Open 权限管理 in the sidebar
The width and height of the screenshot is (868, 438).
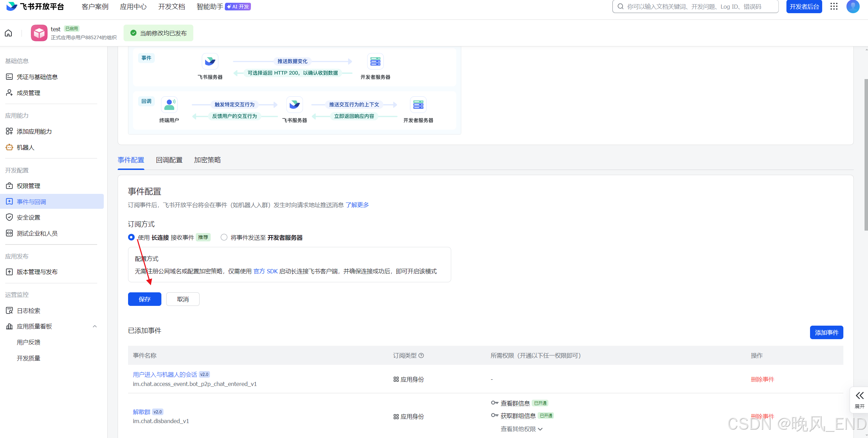coord(29,186)
